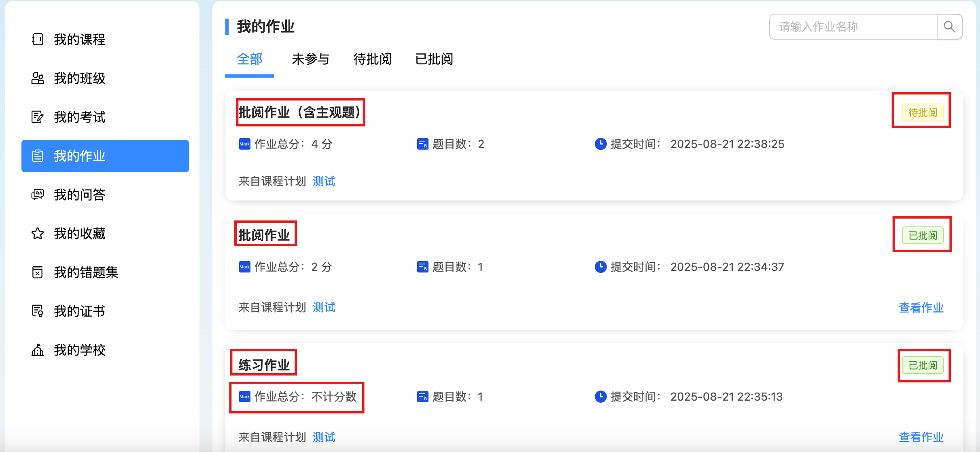The width and height of the screenshot is (980, 452).
Task: Click the 我的收藏 star icon
Action: click(38, 234)
